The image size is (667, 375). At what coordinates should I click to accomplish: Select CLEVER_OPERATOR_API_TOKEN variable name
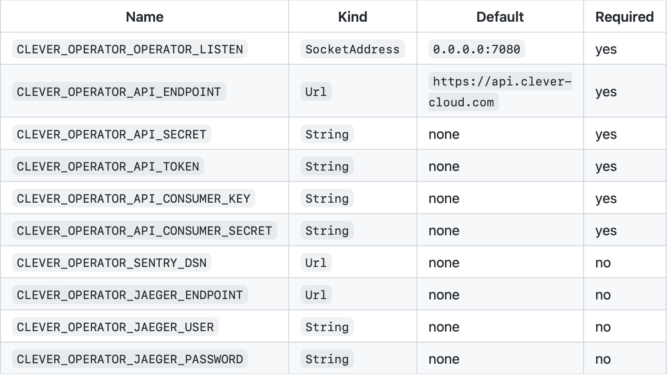[x=108, y=166]
